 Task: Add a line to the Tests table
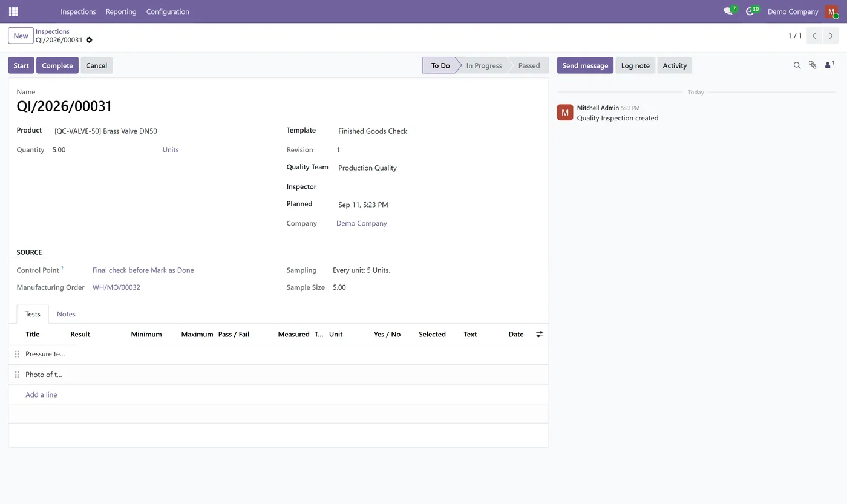41,394
